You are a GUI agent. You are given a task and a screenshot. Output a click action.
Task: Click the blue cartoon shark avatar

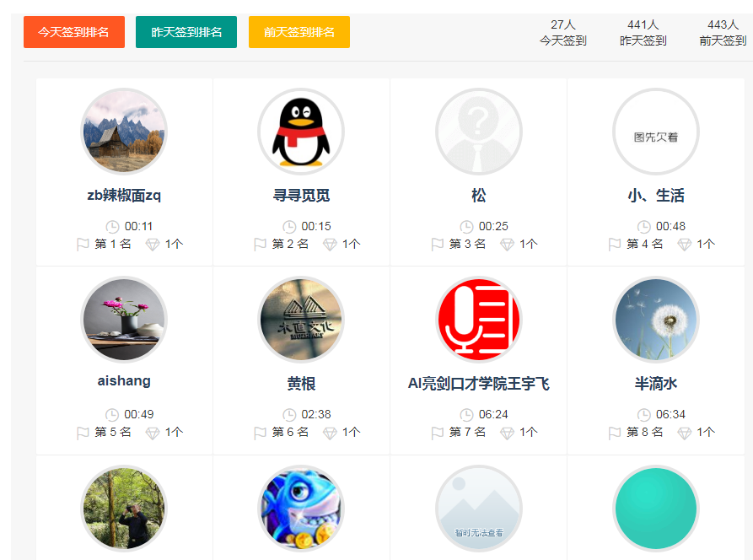click(x=301, y=509)
